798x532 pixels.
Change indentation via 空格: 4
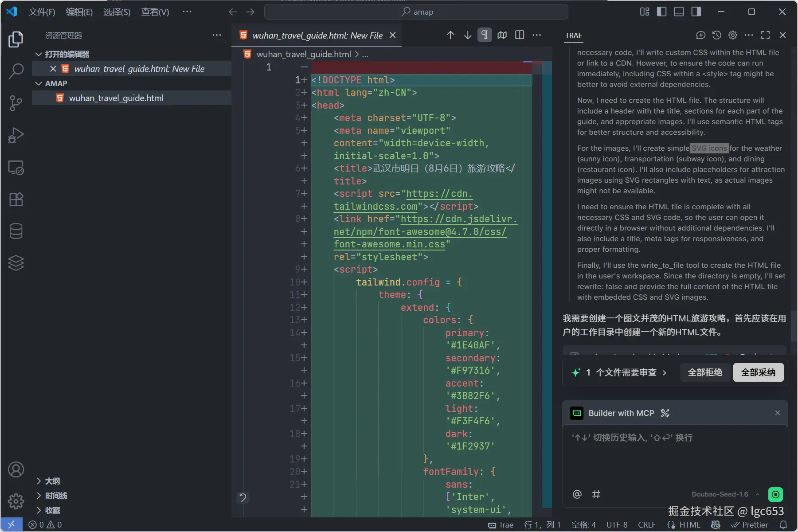click(x=583, y=525)
